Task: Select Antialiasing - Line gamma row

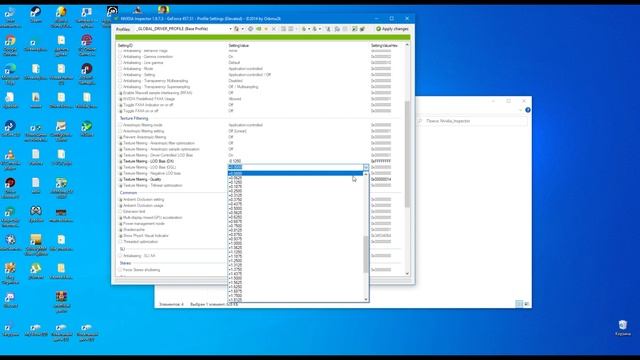Action: (260, 63)
